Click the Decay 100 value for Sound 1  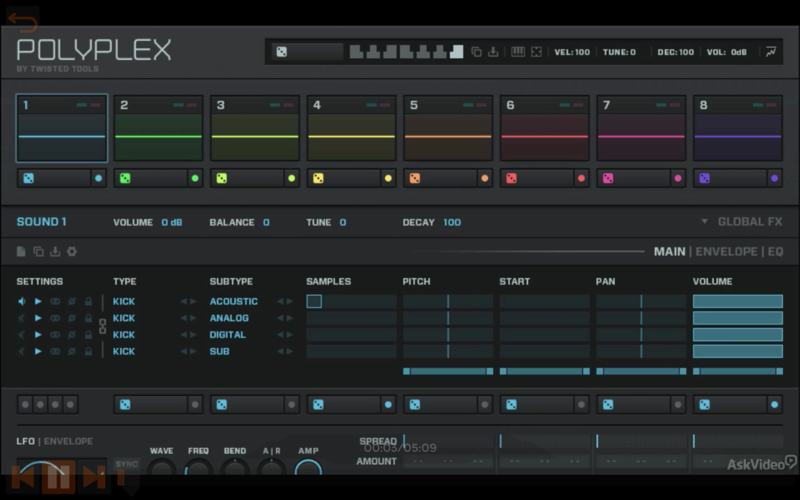(x=452, y=222)
